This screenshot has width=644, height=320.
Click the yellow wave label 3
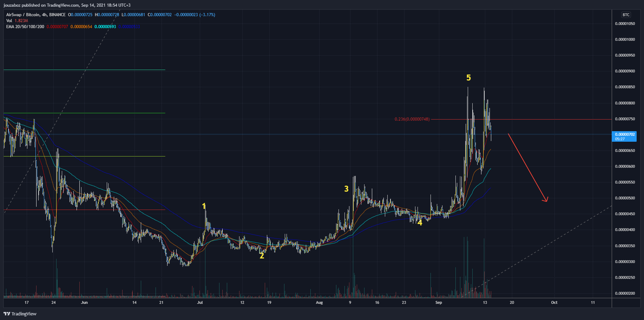(346, 189)
